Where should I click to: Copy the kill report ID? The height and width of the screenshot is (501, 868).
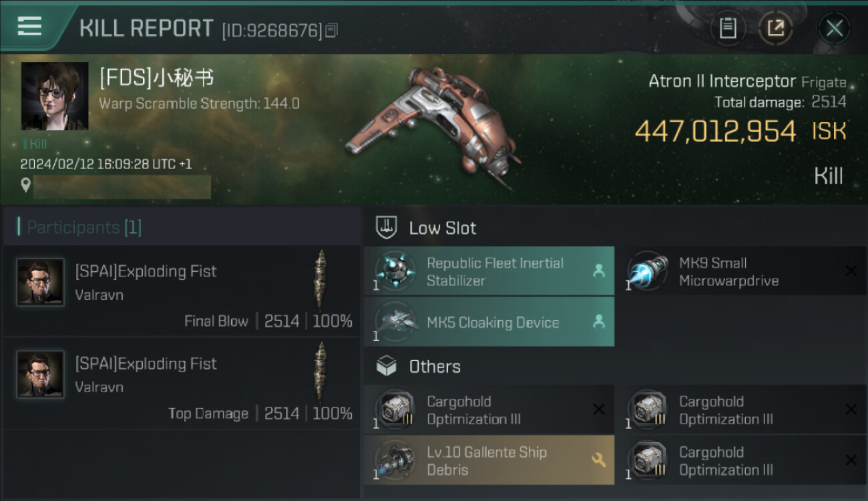332,30
